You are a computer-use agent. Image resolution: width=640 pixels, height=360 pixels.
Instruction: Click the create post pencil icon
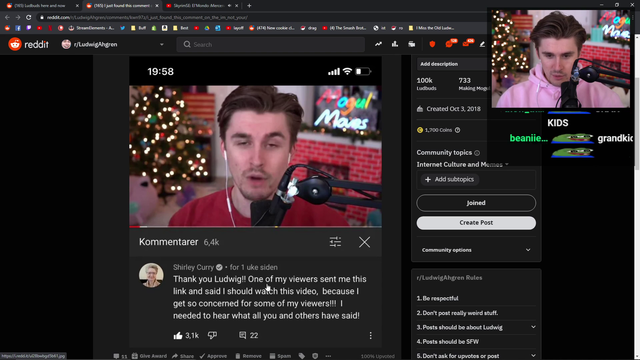point(482,44)
